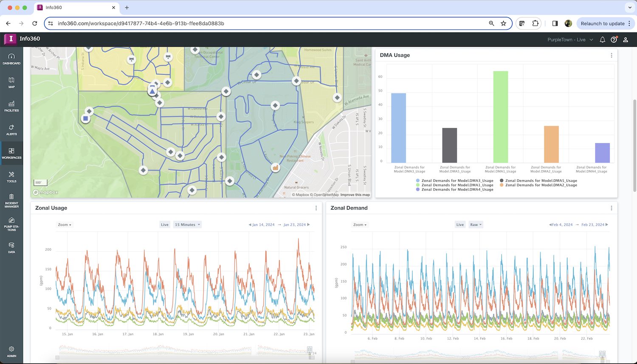Screen dimensions: 637x364
Task: Enable Live mode on the Zonal Usage chart
Action: (x=165, y=224)
